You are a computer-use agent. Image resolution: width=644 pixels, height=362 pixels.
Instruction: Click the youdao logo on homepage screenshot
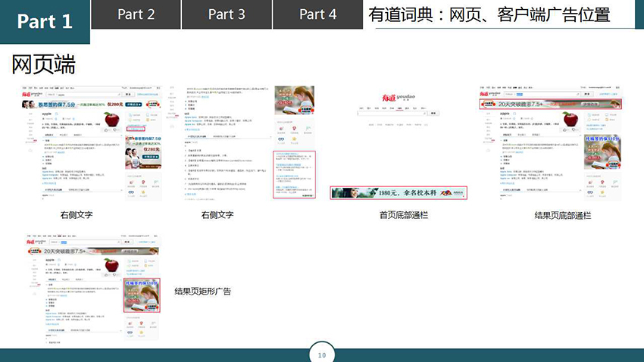click(399, 98)
